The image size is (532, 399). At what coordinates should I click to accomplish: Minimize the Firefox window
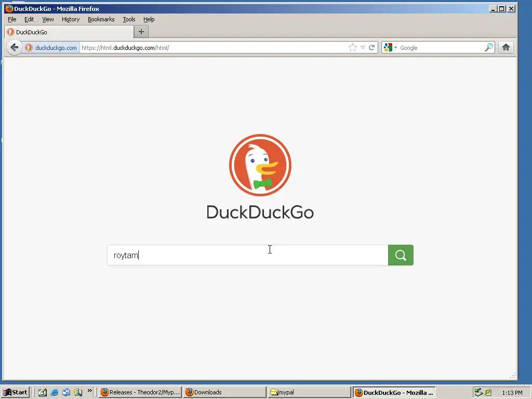494,9
